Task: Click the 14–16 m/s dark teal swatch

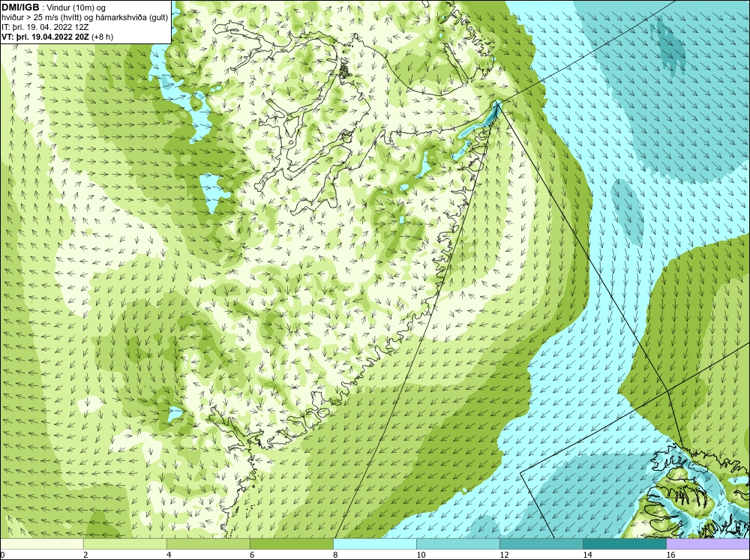Action: click(x=625, y=544)
